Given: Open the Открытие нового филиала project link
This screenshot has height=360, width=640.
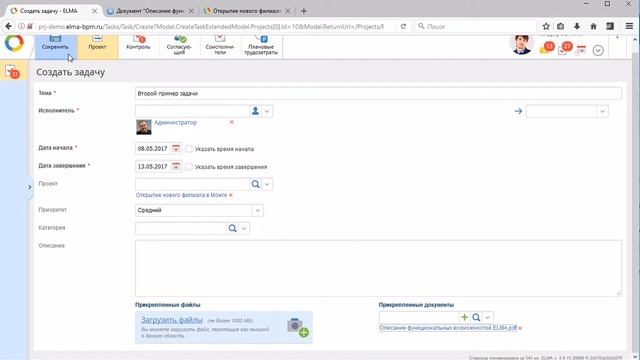Looking at the screenshot, I should point(181,195).
